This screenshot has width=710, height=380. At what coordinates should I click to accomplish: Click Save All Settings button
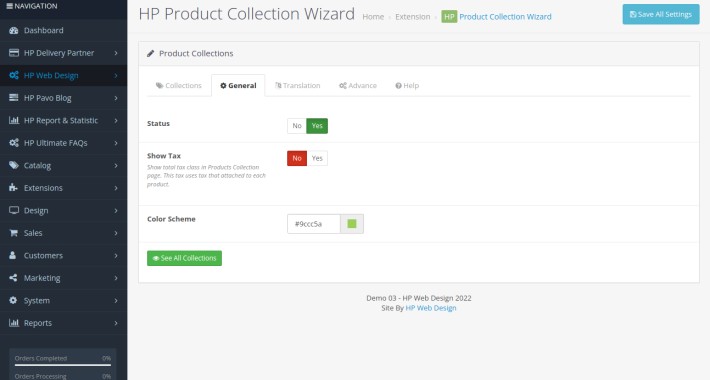click(x=661, y=14)
